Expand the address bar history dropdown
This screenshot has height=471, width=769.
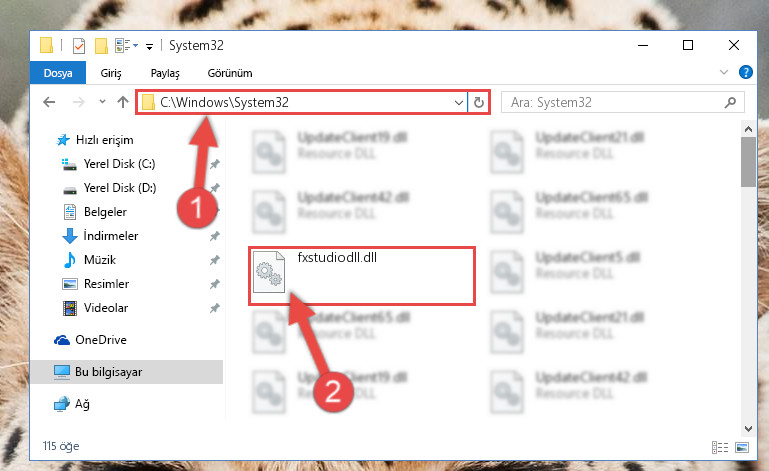click(459, 103)
